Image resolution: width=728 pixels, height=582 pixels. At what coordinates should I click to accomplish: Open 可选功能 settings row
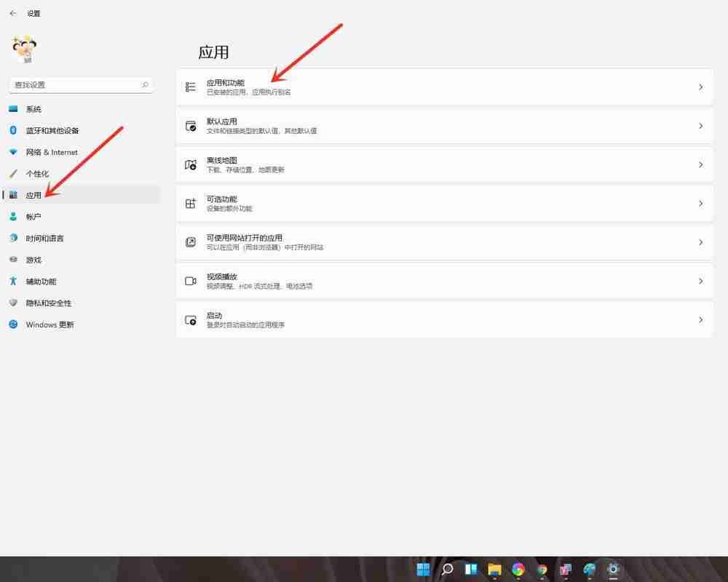coord(445,203)
